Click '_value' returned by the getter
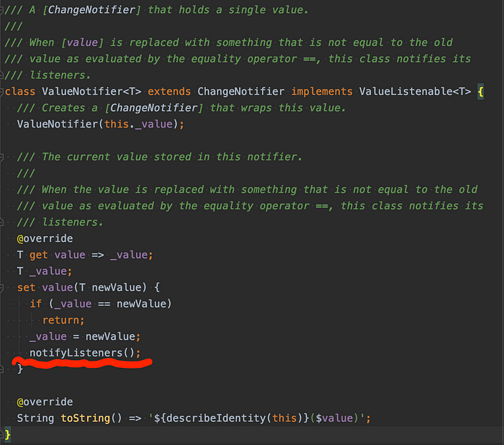The height and width of the screenshot is (445, 504). [129, 256]
